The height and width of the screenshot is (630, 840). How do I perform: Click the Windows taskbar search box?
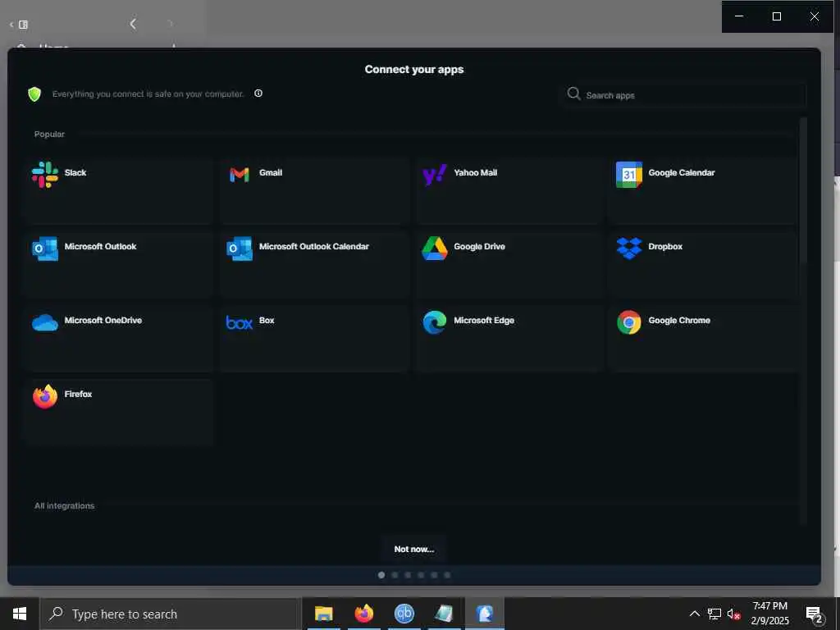click(171, 614)
